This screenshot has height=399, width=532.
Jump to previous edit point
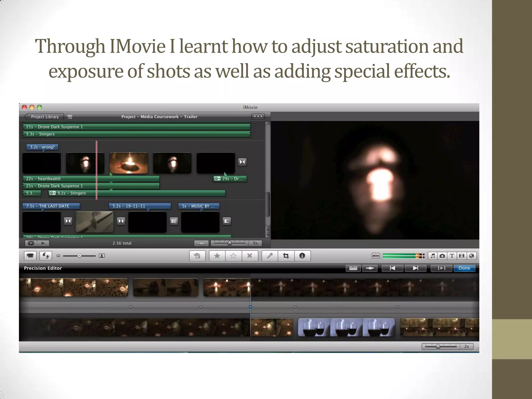(393, 268)
